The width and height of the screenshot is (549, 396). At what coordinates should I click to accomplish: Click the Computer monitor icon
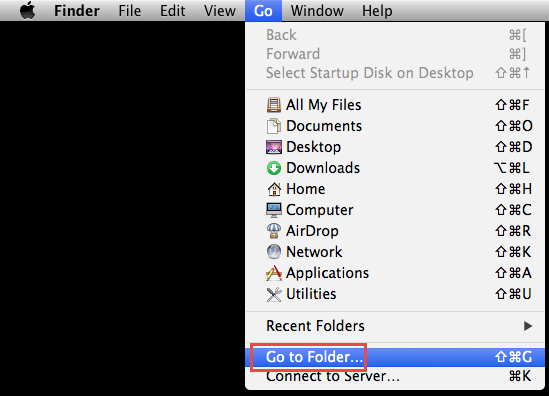(x=274, y=210)
